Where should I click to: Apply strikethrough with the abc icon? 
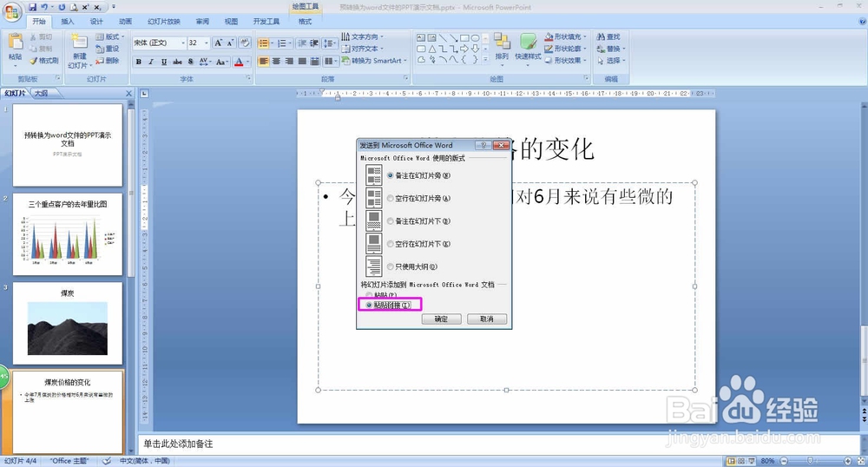[x=177, y=62]
